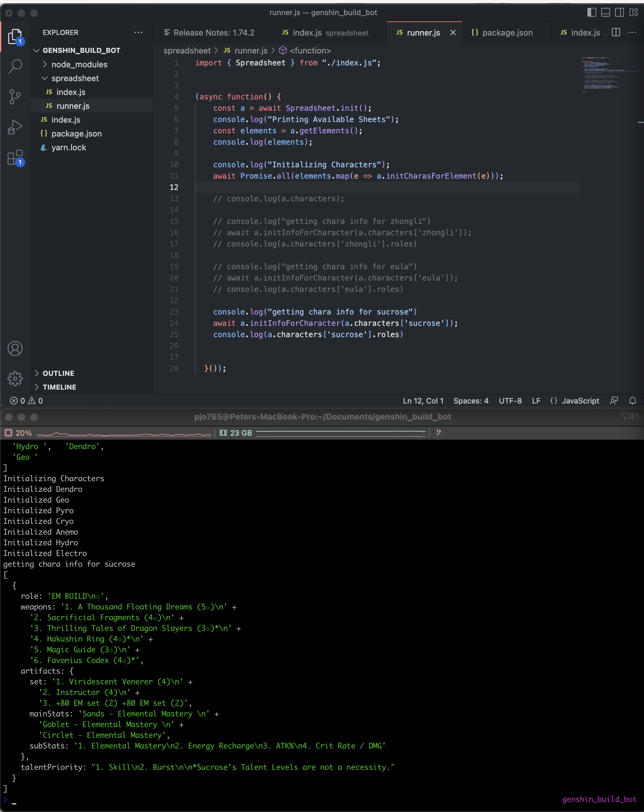644x812 pixels.
Task: Click the 23 GB memory meter in terminal
Action: tap(322, 433)
